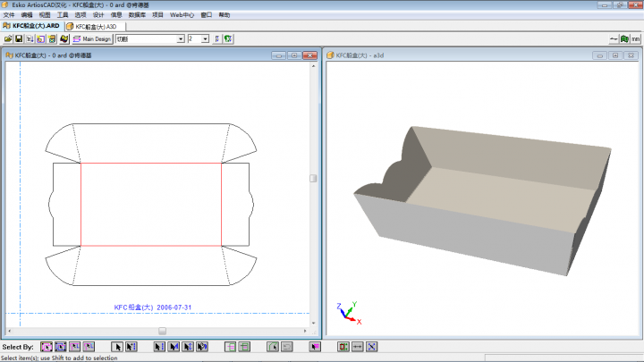This screenshot has height=362, width=644.
Task: Click the first Select By mode icon
Action: (x=47, y=346)
